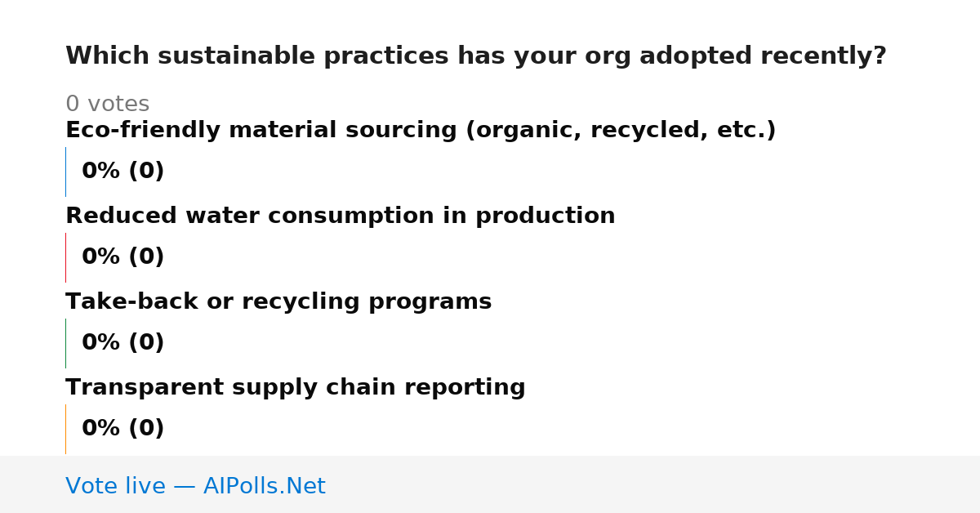980x513 pixels.
Task: Click the 0 votes total count
Action: point(108,105)
